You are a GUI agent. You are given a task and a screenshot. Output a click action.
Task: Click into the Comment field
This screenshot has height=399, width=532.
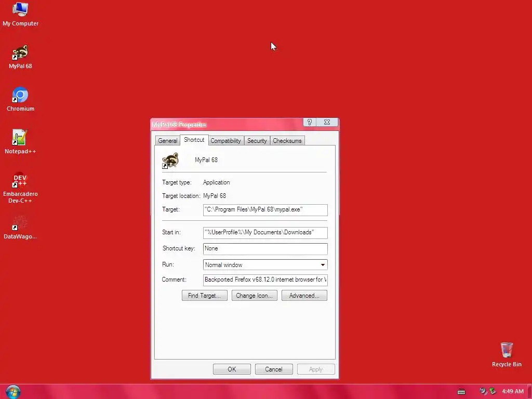coord(265,280)
